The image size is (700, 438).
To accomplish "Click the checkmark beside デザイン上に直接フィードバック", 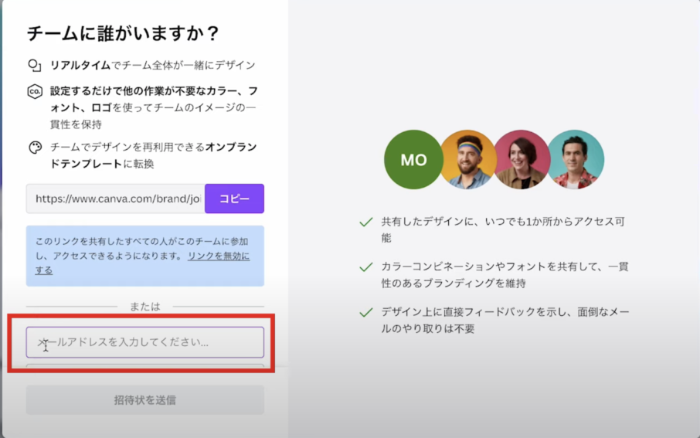I will pos(366,312).
